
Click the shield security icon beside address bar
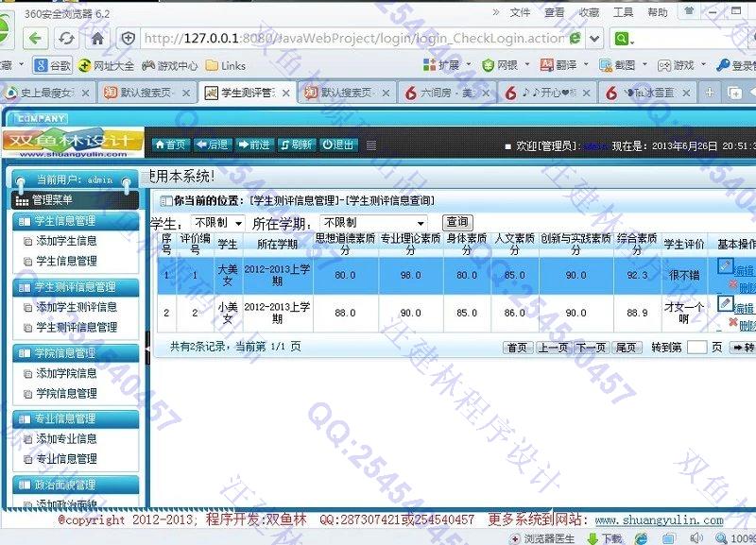click(x=128, y=38)
